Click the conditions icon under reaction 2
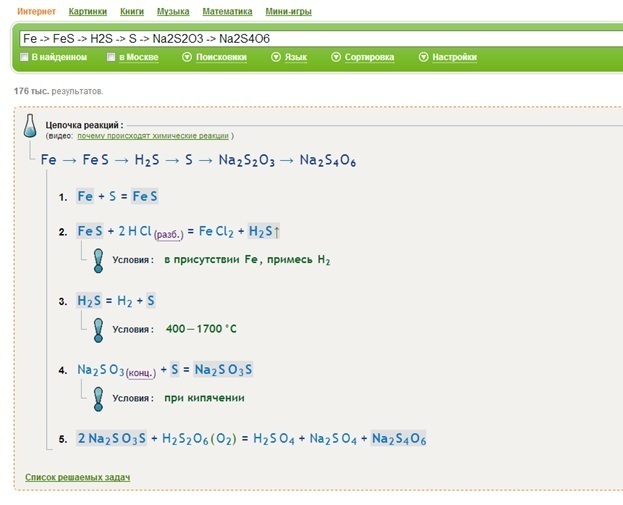This screenshot has height=505, width=623. point(98,259)
